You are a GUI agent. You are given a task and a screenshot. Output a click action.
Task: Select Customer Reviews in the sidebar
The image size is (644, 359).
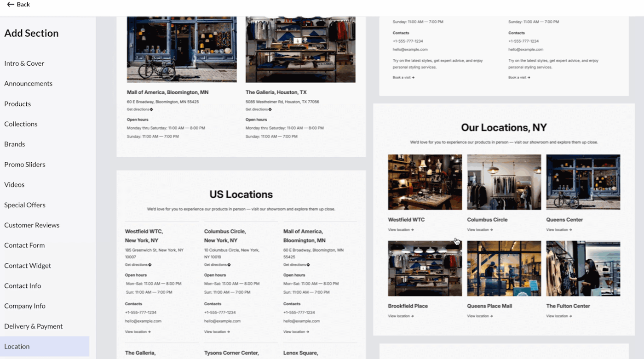click(x=32, y=225)
